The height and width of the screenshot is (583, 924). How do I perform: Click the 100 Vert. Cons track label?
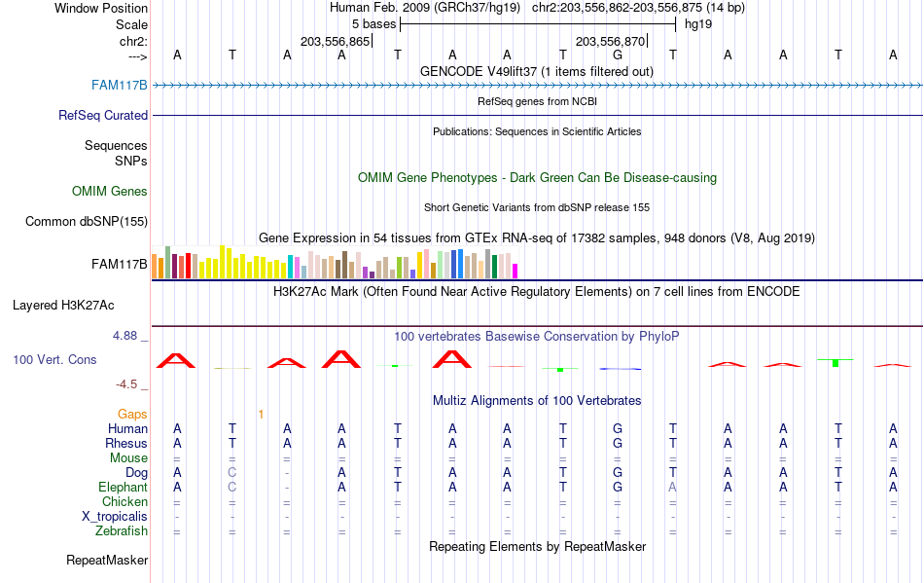pos(54,359)
